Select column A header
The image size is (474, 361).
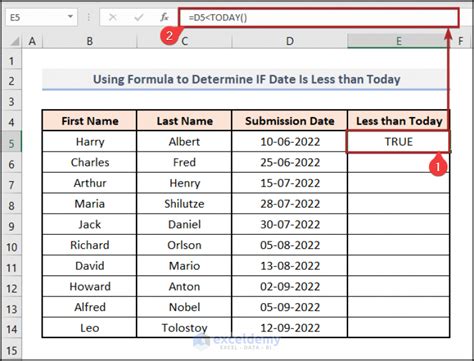pos(32,41)
